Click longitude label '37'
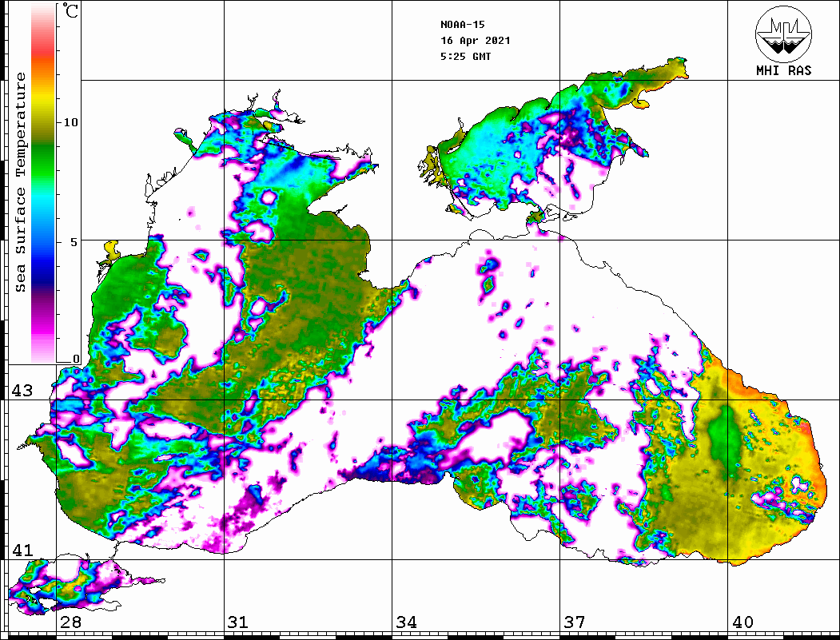The width and height of the screenshot is (840, 640). (x=575, y=622)
